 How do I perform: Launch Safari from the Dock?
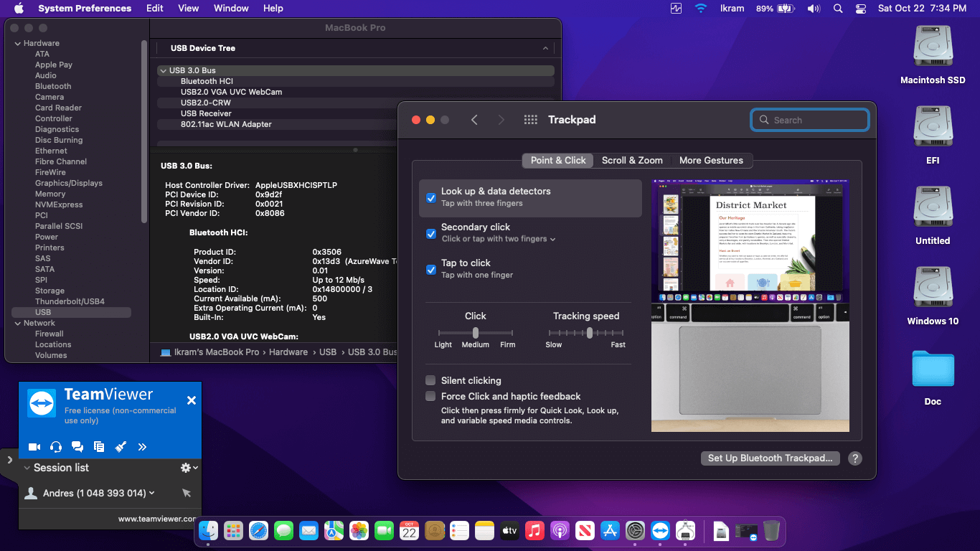click(258, 531)
